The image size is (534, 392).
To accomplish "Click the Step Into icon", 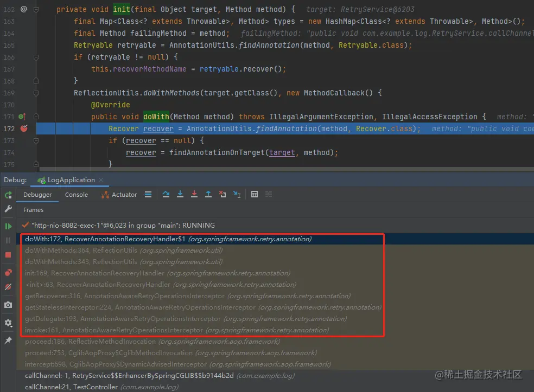I will click(x=180, y=194).
